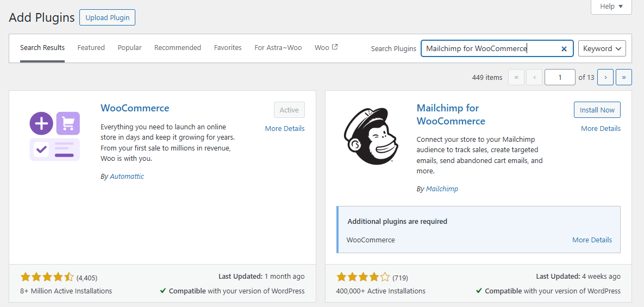The width and height of the screenshot is (644, 307).
Task: Click the 8+ Million Active Installations text
Action: tap(66, 291)
